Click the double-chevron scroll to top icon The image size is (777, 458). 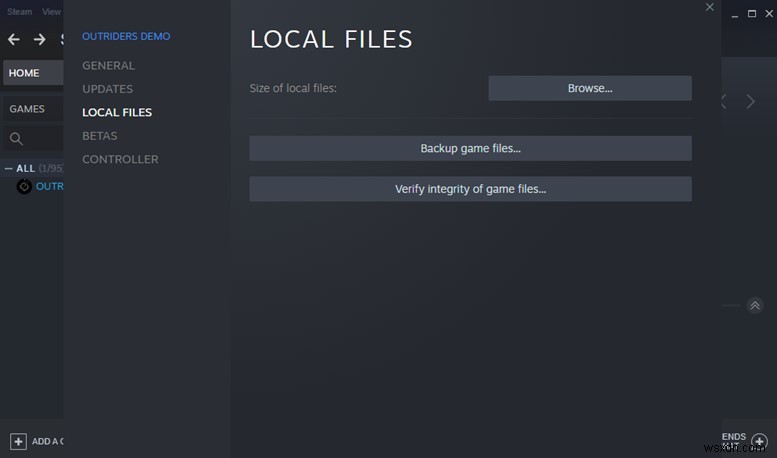[755, 306]
